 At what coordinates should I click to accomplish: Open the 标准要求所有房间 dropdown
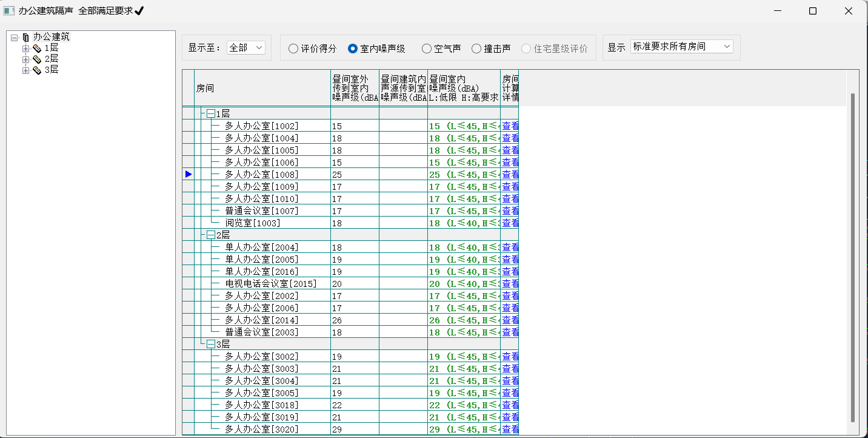tap(681, 47)
